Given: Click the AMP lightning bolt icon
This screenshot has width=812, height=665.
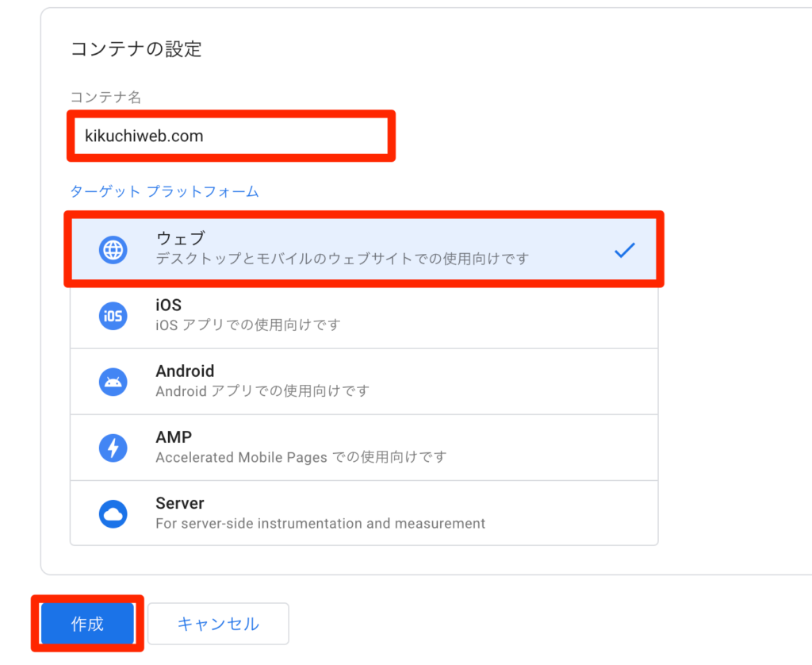Looking at the screenshot, I should pos(113,448).
